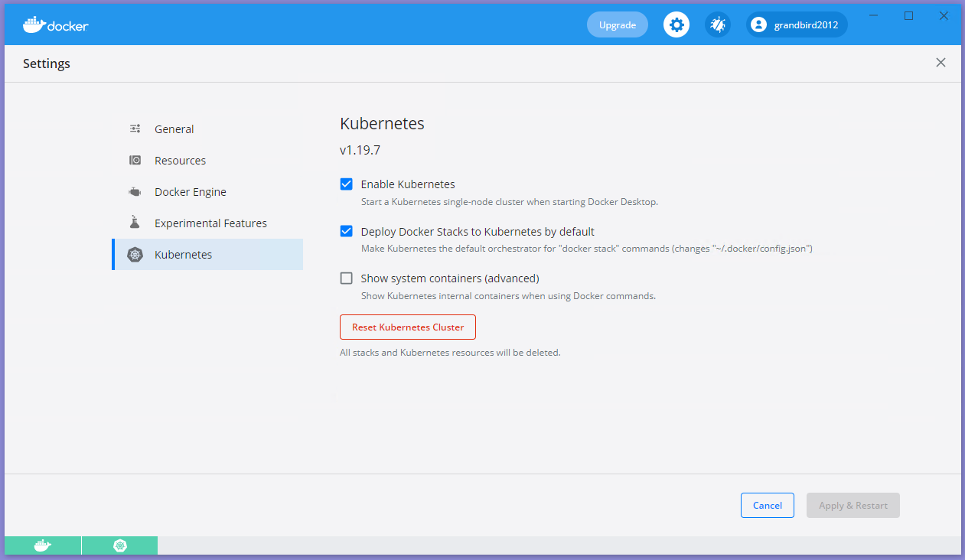Click the Show system containers (advanced) label

450,278
